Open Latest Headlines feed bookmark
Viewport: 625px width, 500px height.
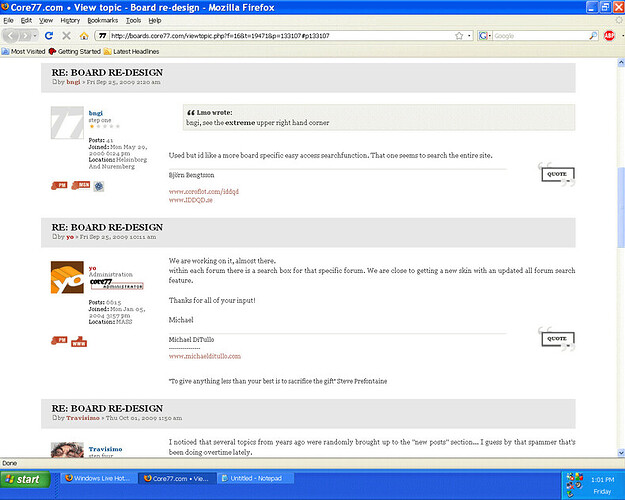[x=132, y=51]
